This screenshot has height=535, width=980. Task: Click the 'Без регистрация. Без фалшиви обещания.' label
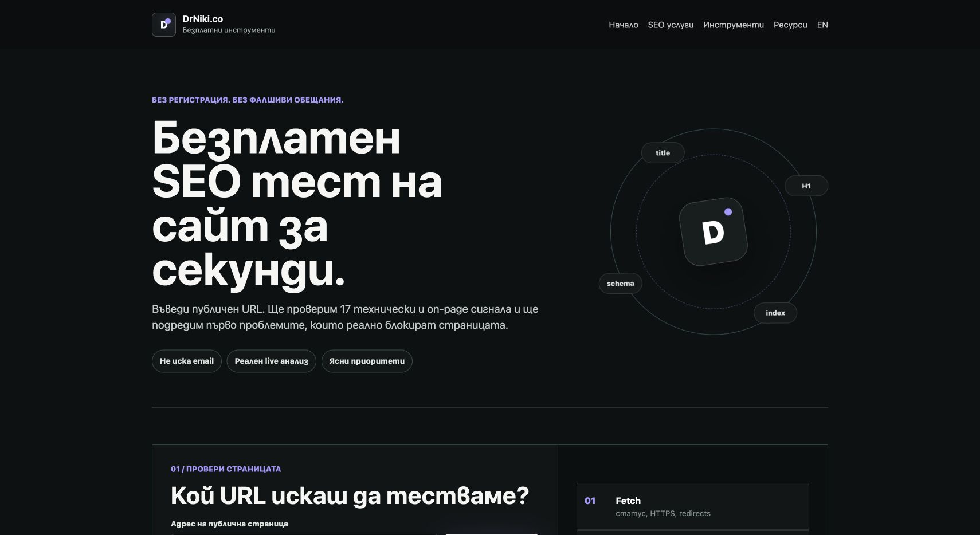tap(248, 100)
